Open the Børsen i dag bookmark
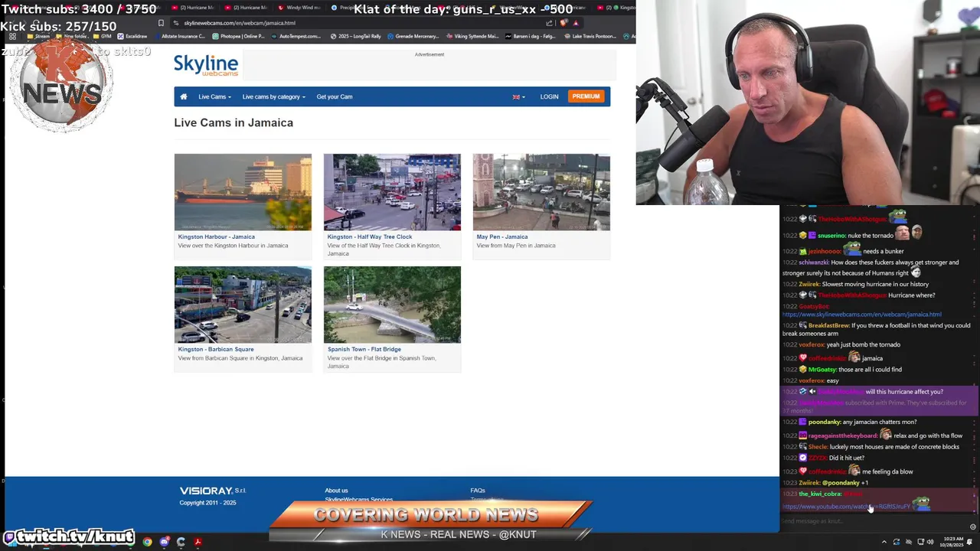 pyautogui.click(x=530, y=36)
